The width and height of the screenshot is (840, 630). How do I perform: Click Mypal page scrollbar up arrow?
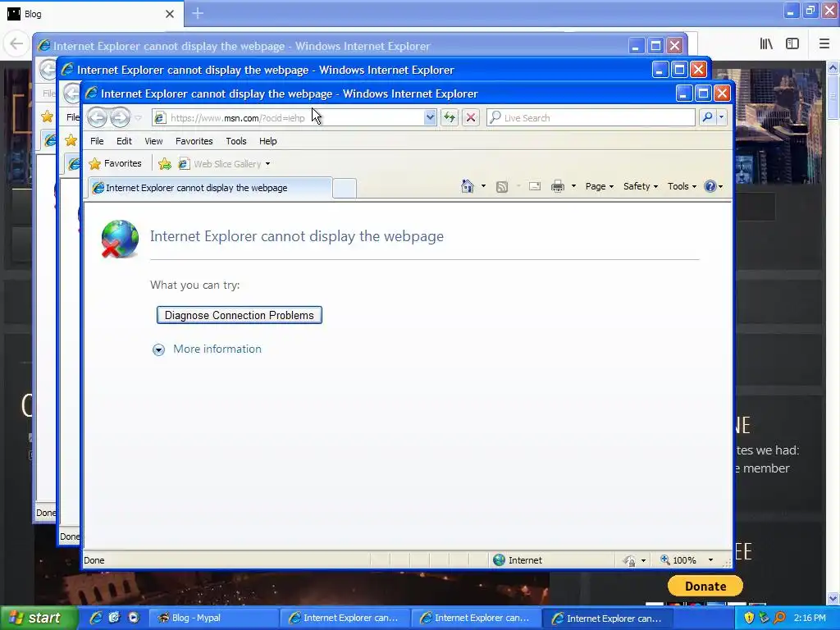tap(833, 67)
